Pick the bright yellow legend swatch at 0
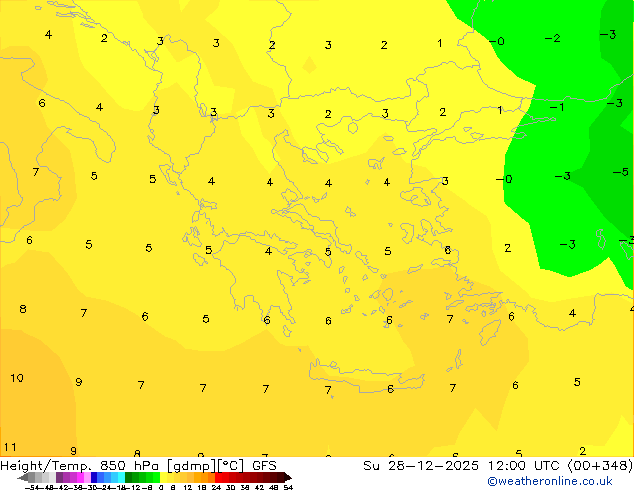Screen dimensions: 634x490 163,477
